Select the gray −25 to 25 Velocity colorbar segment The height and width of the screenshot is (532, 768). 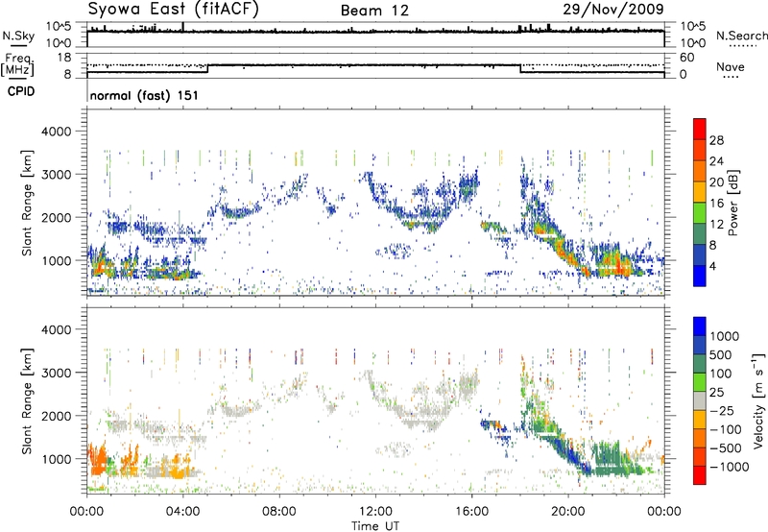700,400
